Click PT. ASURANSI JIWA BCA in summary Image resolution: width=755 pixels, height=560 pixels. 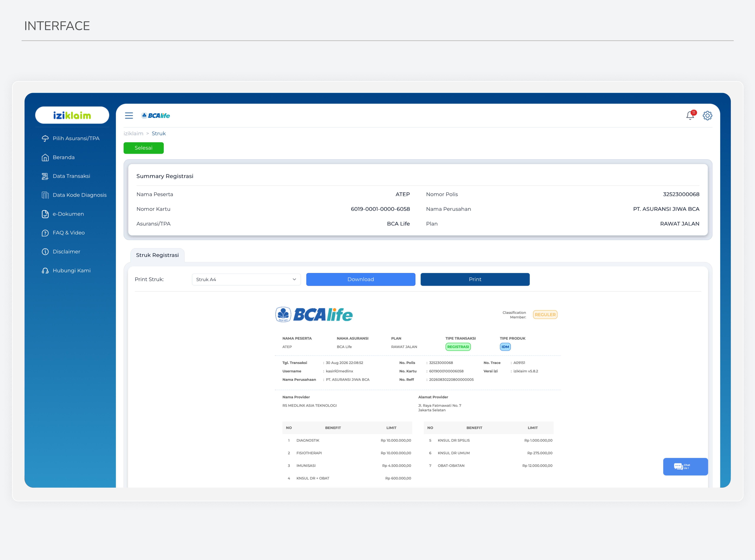(x=666, y=209)
